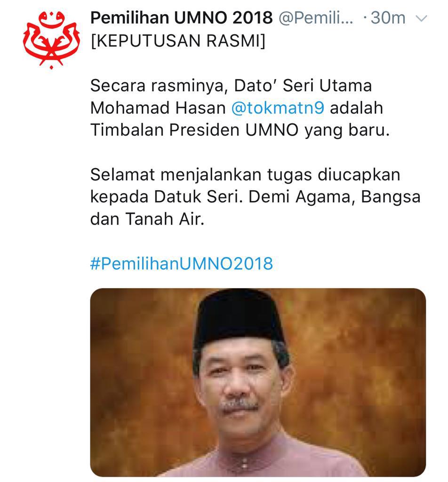Click the truncated @Pemili... handle
This screenshot has width=448, height=482.
316,18
